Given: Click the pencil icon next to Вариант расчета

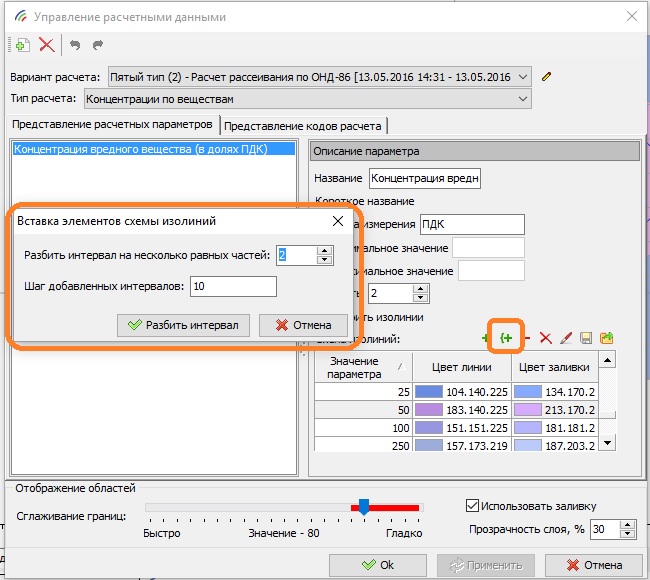Looking at the screenshot, I should [547, 77].
